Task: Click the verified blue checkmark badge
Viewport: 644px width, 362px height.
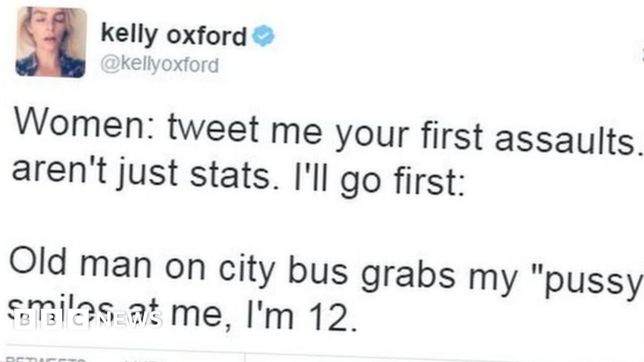Action: pyautogui.click(x=264, y=36)
